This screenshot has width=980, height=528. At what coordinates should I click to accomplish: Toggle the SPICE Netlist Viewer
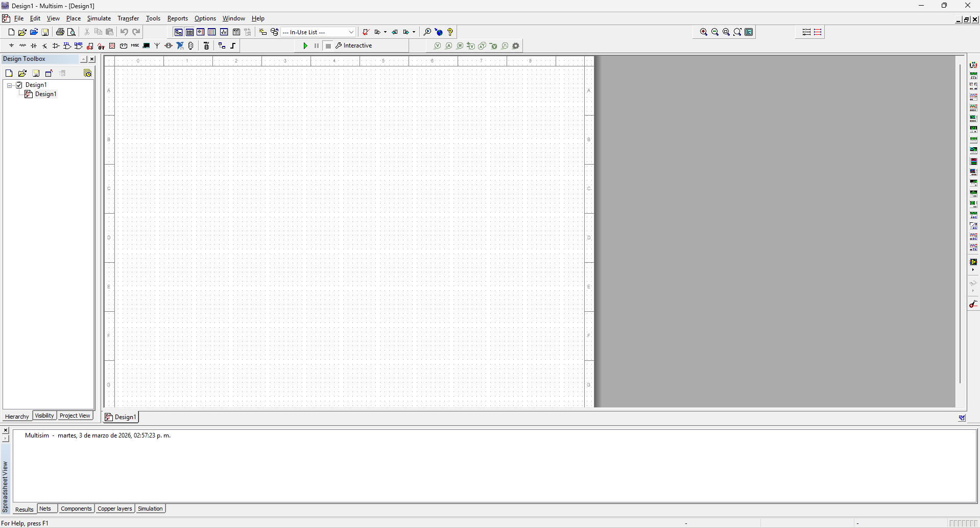coord(201,32)
